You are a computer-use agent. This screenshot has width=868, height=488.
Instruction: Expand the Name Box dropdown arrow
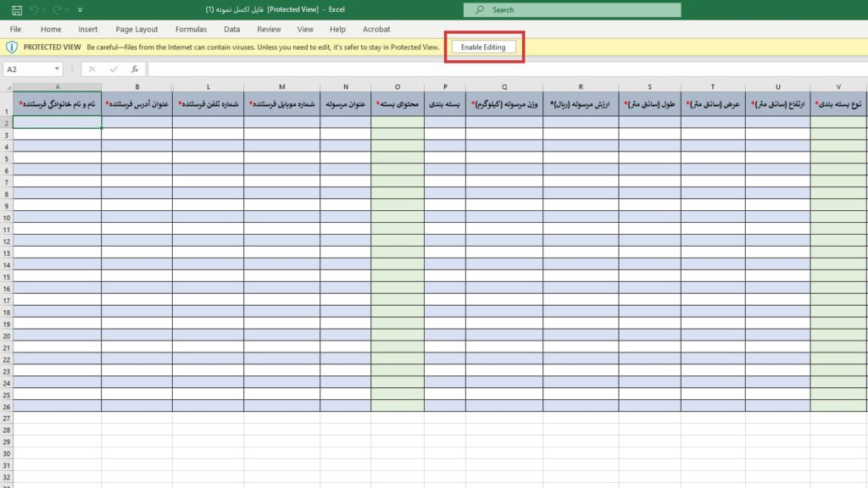click(58, 69)
